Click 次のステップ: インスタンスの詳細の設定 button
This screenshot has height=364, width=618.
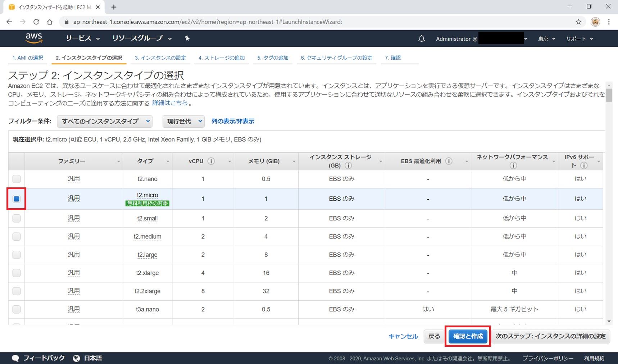551,336
